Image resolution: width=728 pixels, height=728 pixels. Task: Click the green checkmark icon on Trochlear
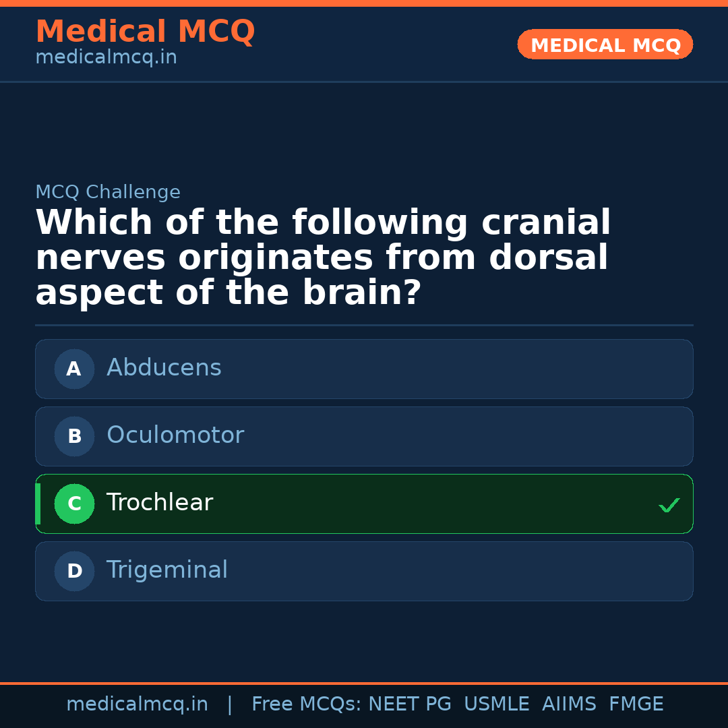[x=669, y=504]
